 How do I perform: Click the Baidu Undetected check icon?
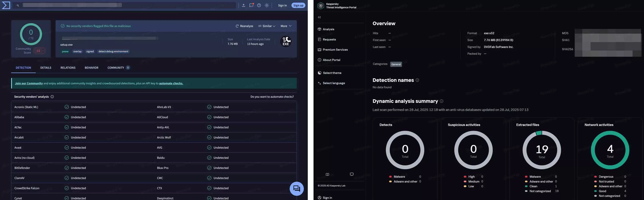[209, 158]
